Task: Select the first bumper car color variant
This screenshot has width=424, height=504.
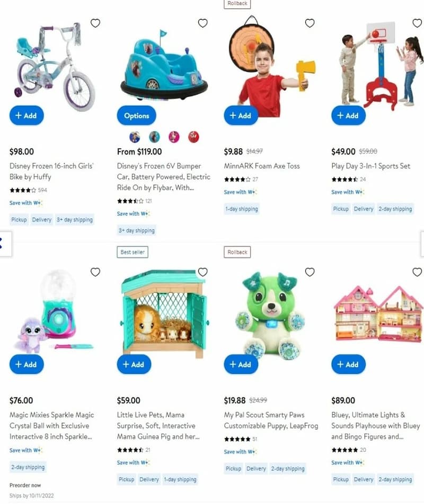Action: click(x=135, y=137)
